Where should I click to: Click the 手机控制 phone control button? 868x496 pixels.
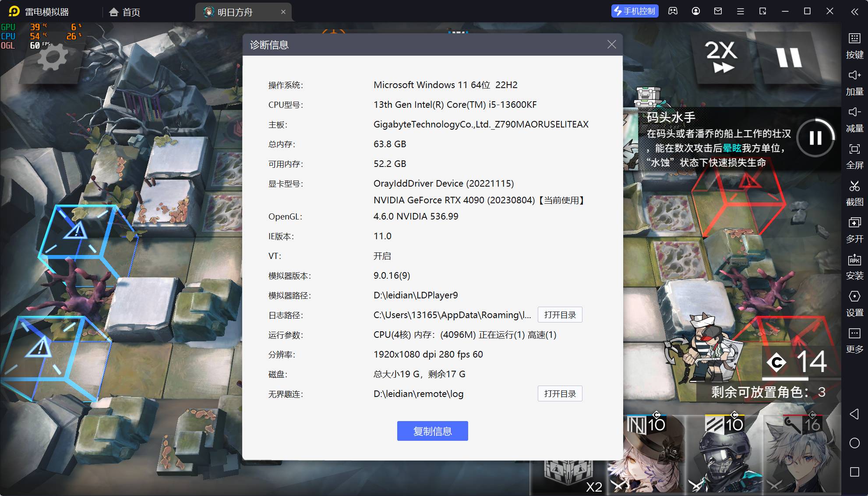pos(635,11)
